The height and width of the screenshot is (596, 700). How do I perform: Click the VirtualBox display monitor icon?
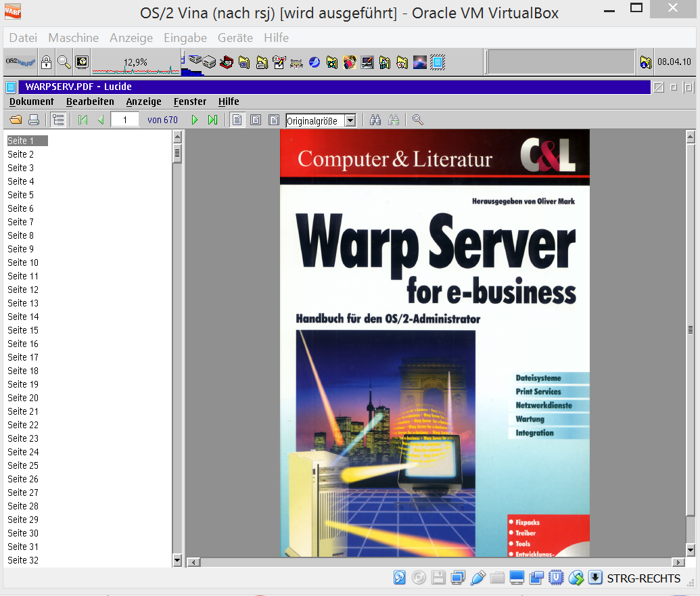click(x=517, y=578)
